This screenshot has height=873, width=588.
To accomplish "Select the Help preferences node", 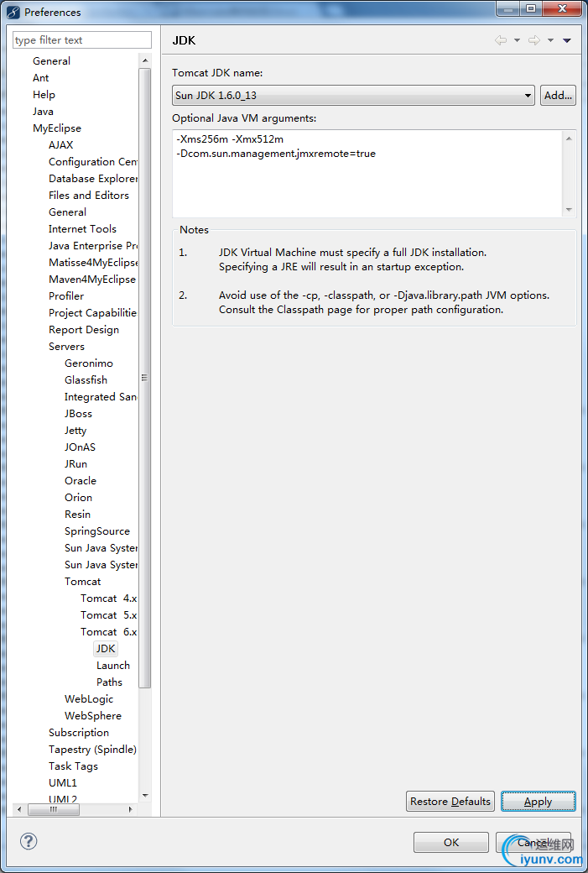I will point(44,94).
